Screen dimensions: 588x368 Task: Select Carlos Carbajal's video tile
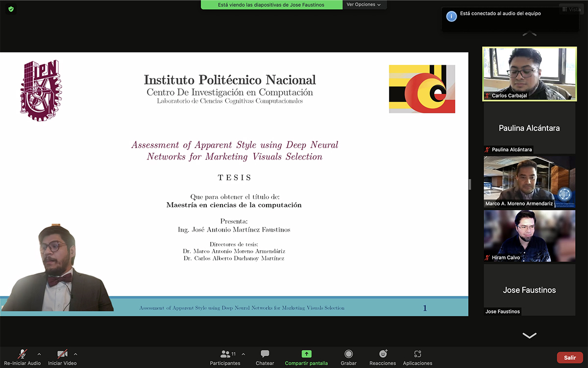[529, 74]
